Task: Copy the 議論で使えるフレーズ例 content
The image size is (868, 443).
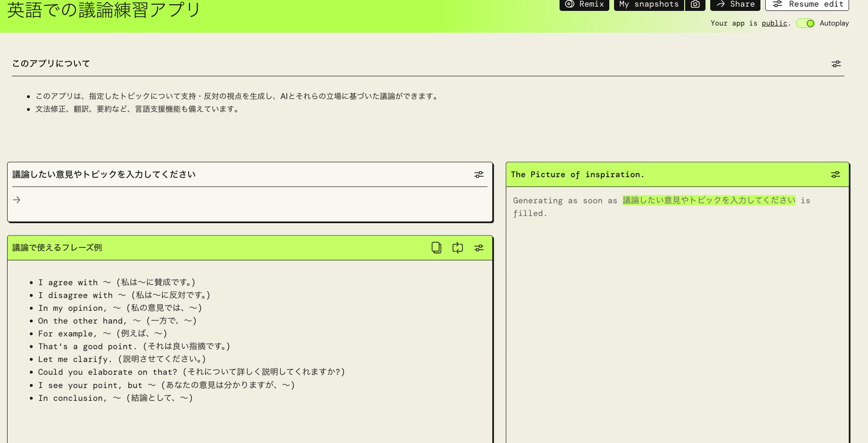Action: click(x=436, y=248)
